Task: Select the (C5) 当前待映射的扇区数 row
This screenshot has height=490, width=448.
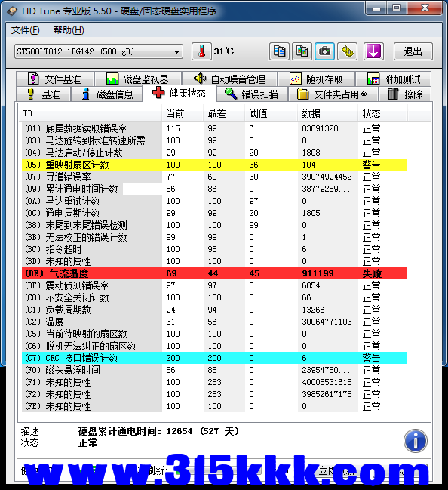Action: [214, 334]
